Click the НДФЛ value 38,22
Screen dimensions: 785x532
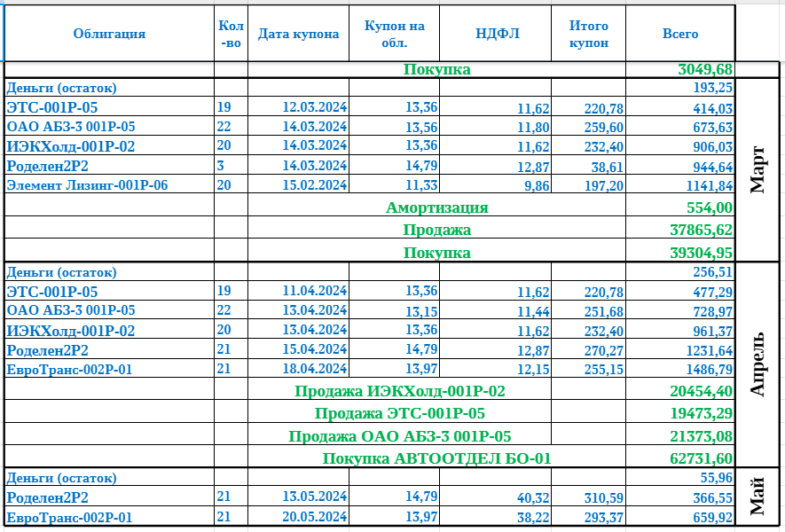click(x=533, y=518)
